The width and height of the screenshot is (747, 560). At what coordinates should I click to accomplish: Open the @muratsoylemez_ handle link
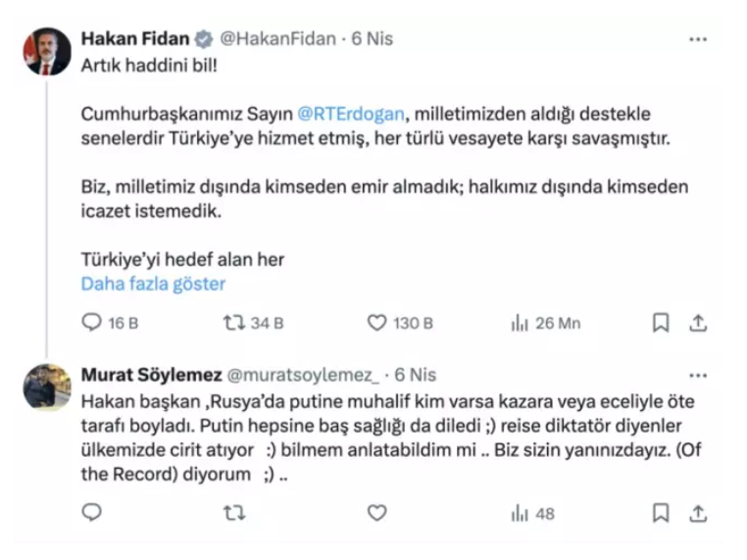pos(303,376)
